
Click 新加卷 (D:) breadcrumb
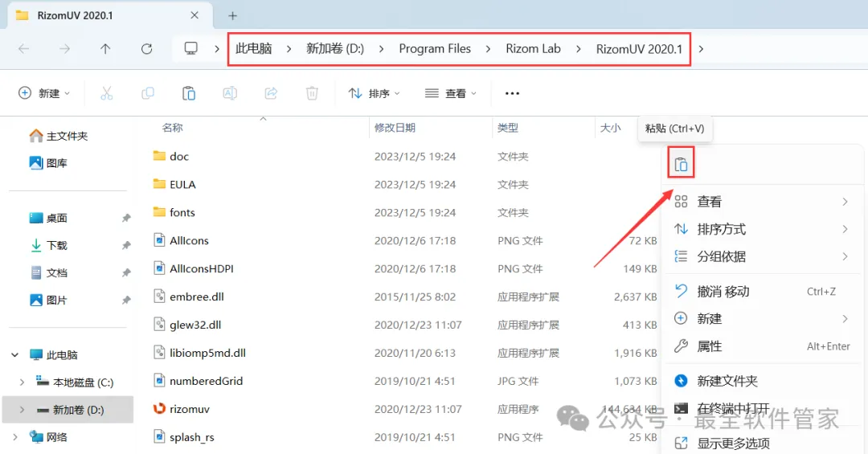[x=335, y=49]
